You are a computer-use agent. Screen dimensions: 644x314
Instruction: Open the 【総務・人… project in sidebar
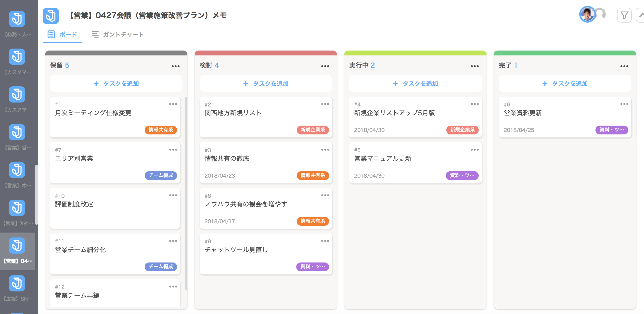pos(17,24)
